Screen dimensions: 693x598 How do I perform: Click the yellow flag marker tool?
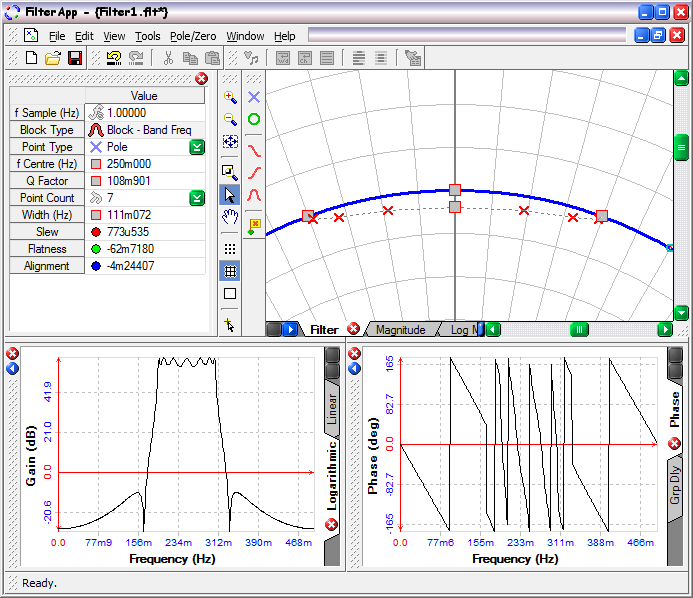[x=254, y=226]
